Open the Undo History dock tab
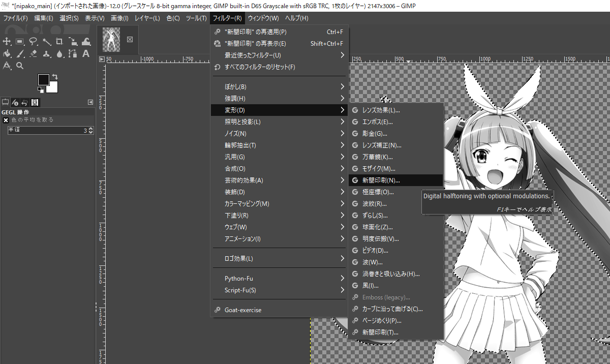 [x=24, y=102]
